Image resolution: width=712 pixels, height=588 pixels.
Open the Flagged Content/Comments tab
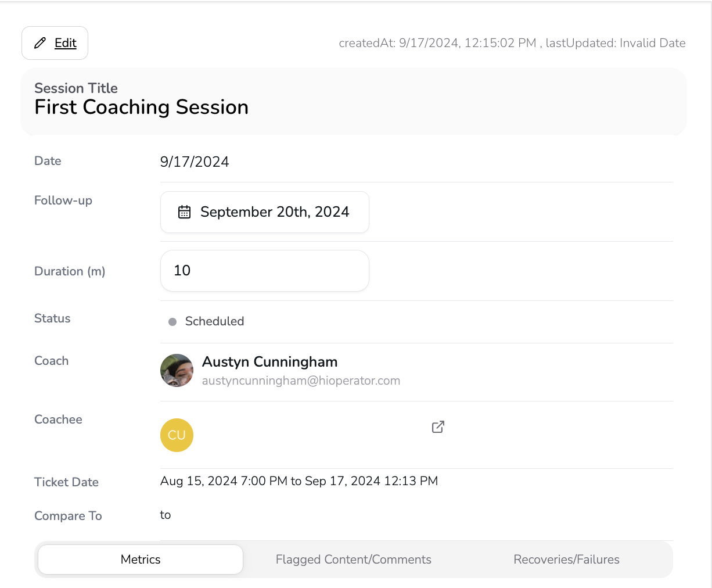pyautogui.click(x=353, y=560)
